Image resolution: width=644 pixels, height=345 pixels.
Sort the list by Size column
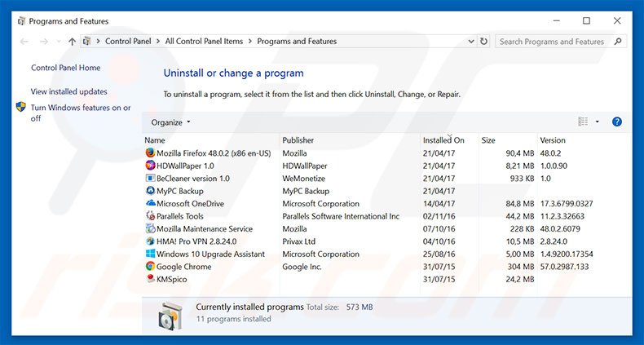point(488,140)
